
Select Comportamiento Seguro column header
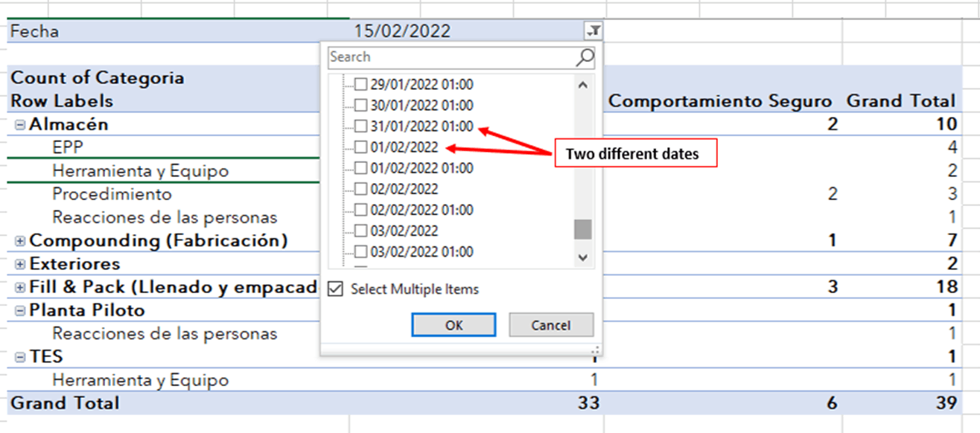(x=720, y=100)
